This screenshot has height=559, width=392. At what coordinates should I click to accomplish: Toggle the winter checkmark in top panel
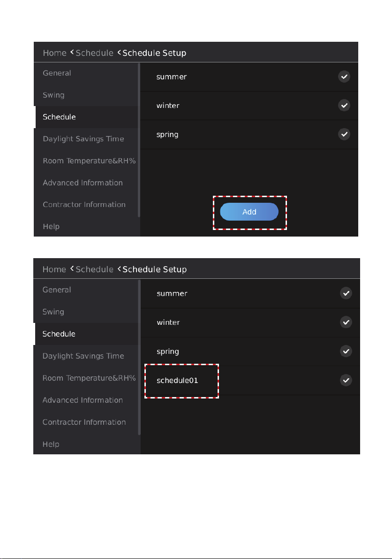(344, 106)
